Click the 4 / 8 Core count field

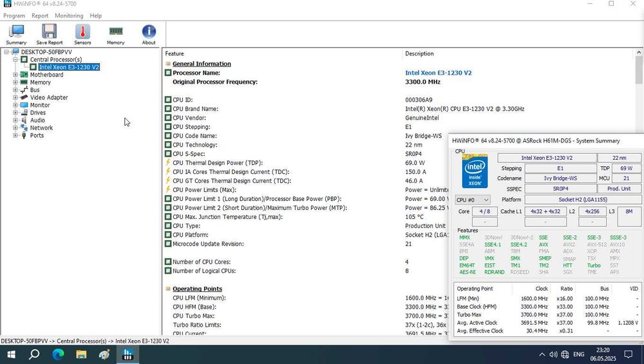click(485, 211)
